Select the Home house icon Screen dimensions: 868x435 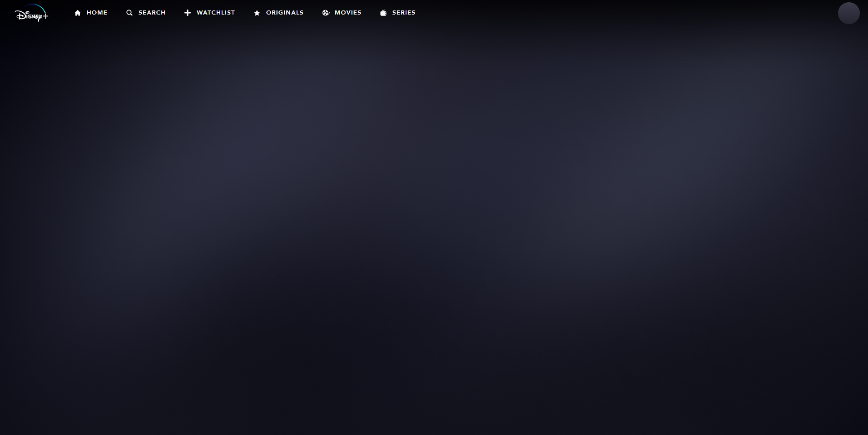click(78, 12)
